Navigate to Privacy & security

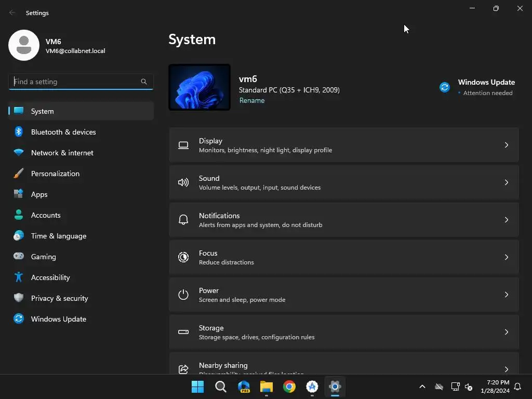point(81,298)
